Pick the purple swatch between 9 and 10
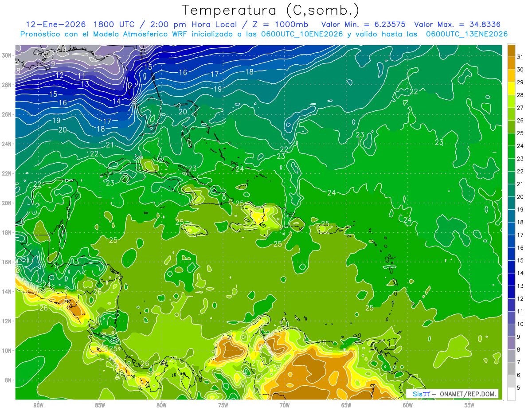The width and height of the screenshot is (532, 411). pos(512,330)
